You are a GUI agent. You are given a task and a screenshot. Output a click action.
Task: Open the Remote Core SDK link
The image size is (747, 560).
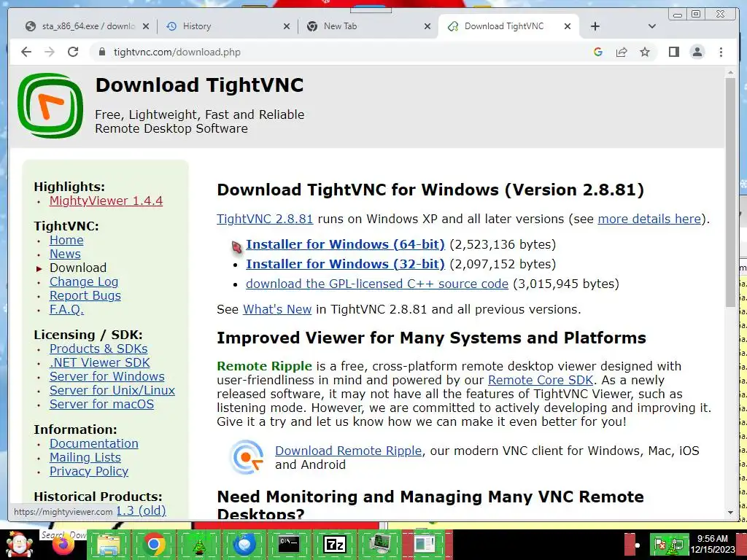click(x=541, y=380)
